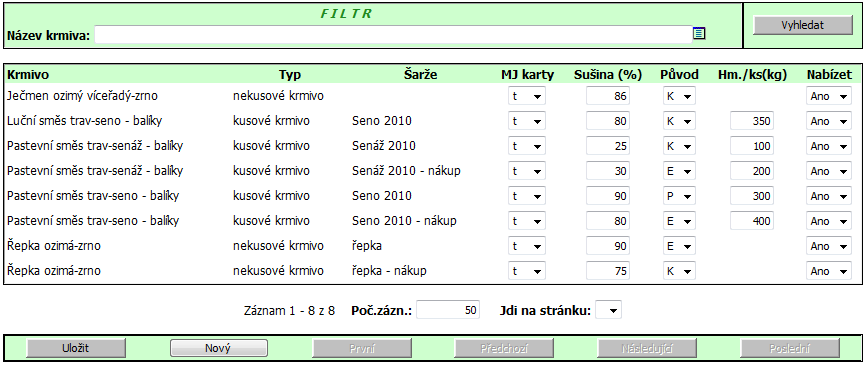Viewport: 867px width, 365px height.
Task: Open MJ karty dropdown for Seno 2010 - nákup
Action: tap(527, 221)
